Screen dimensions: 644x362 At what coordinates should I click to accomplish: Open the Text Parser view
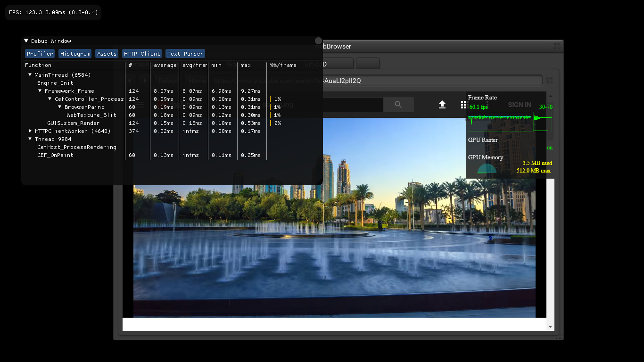pyautogui.click(x=185, y=54)
